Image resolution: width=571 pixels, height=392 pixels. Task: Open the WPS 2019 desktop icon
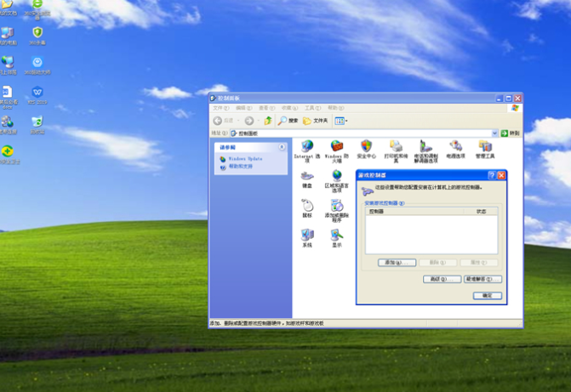click(37, 95)
